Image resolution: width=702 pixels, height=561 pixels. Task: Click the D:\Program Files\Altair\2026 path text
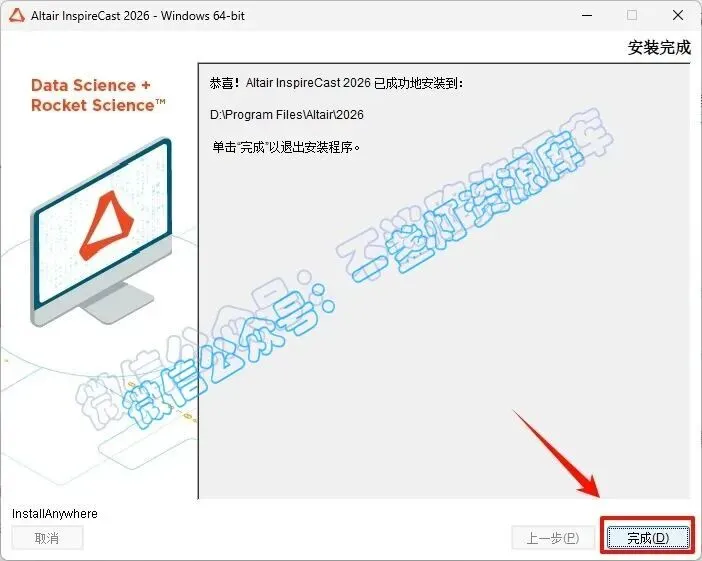tap(287, 115)
